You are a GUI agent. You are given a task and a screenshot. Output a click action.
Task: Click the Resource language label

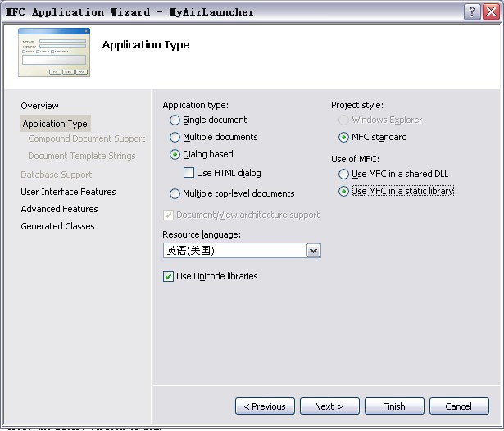[x=202, y=234]
